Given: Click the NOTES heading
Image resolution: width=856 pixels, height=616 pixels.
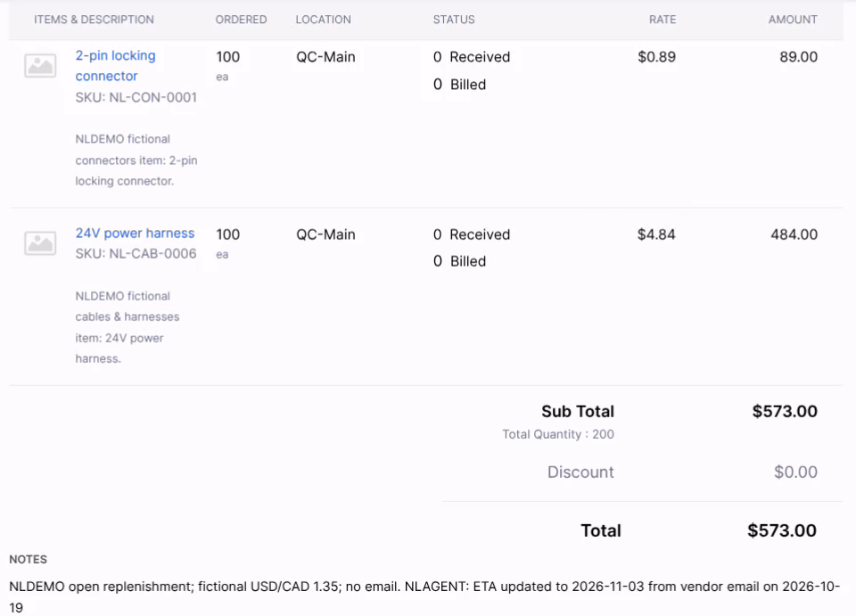Looking at the screenshot, I should [x=28, y=559].
